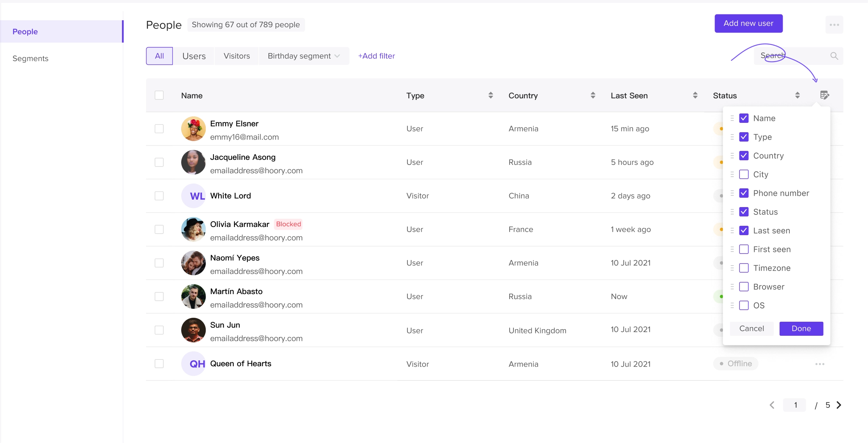Click Done in the columns popup
The image size is (868, 443).
[801, 328]
